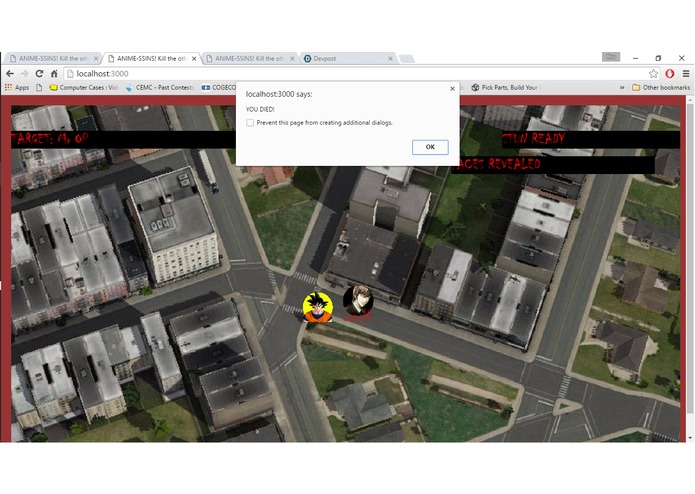Open the CEMC - Past Contests bookmark
The width and height of the screenshot is (695, 494).
click(x=160, y=88)
